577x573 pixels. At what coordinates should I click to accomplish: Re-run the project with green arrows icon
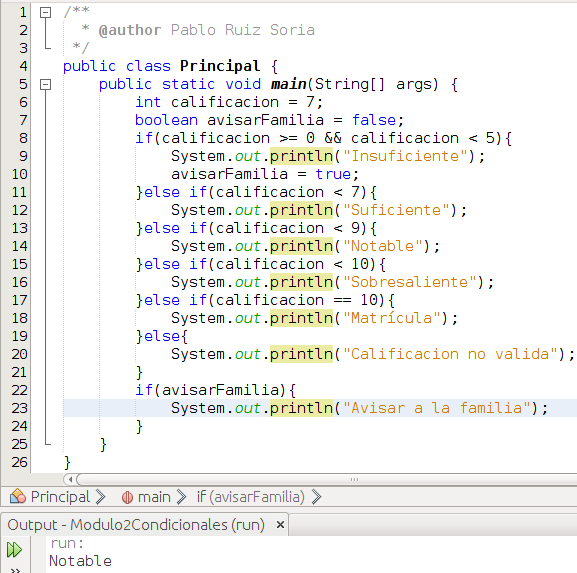(14, 549)
